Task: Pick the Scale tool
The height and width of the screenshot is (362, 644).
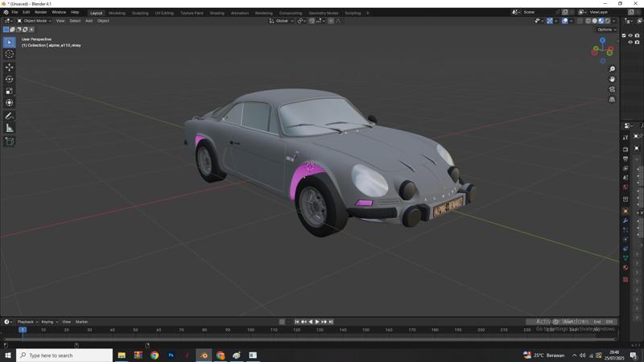Action: click(x=10, y=91)
